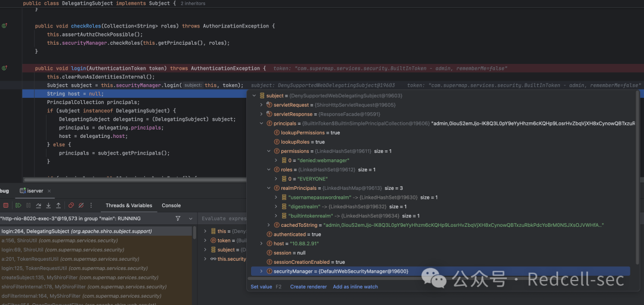Click the Add as inline watch link
Screen dimensions: 644x305
tap(355, 287)
